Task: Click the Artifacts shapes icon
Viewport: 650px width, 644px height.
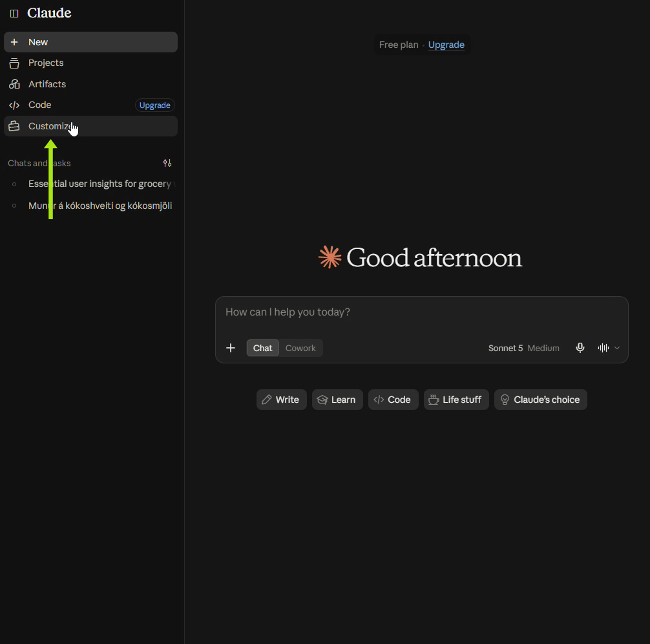Action: (x=14, y=84)
